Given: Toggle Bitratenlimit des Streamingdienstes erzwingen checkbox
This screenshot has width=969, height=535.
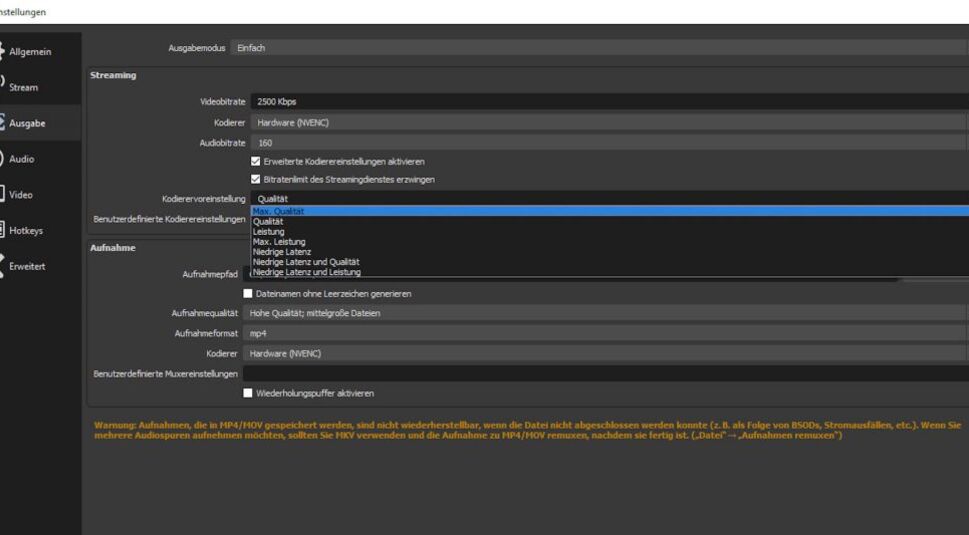Looking at the screenshot, I should click(256, 179).
